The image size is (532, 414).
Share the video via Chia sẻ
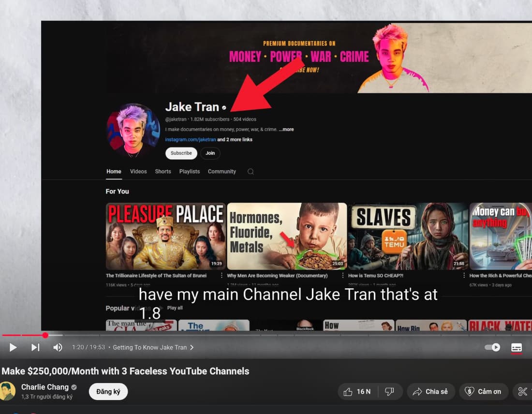pyautogui.click(x=430, y=392)
